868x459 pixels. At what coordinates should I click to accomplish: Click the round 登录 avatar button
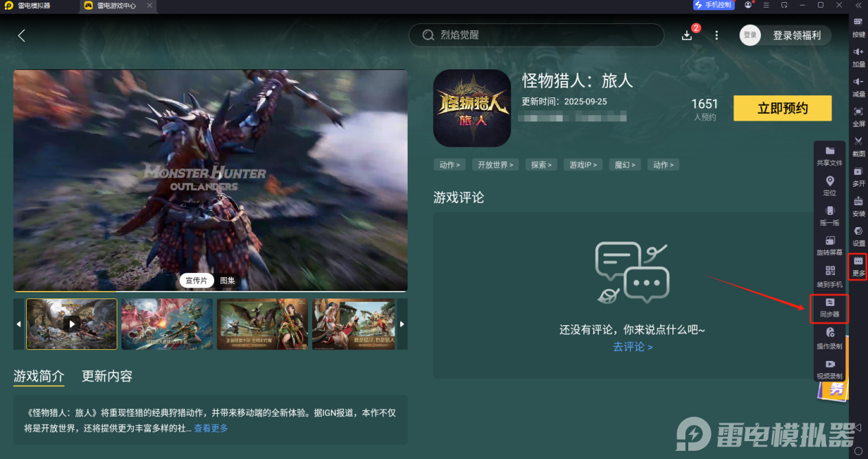click(x=750, y=35)
